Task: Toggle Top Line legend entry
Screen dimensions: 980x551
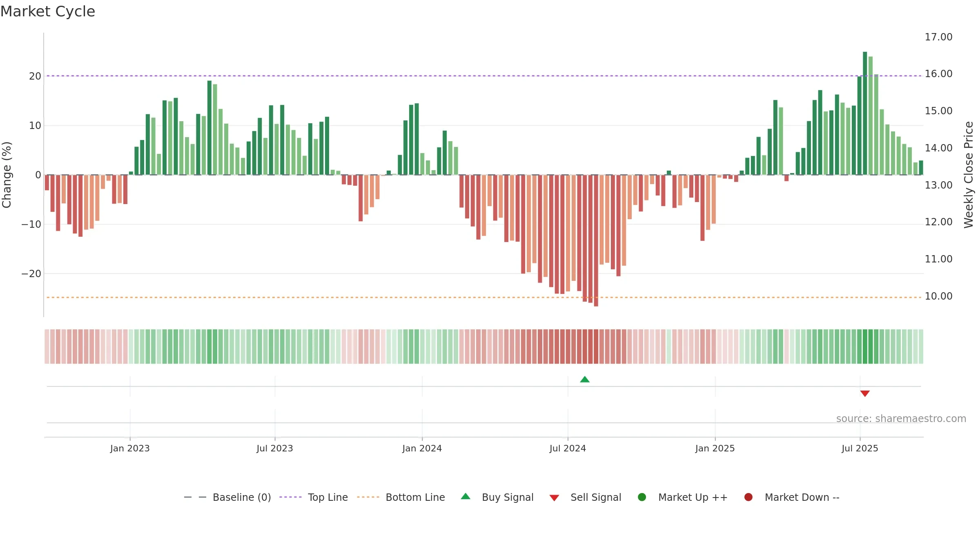Action: coord(314,497)
